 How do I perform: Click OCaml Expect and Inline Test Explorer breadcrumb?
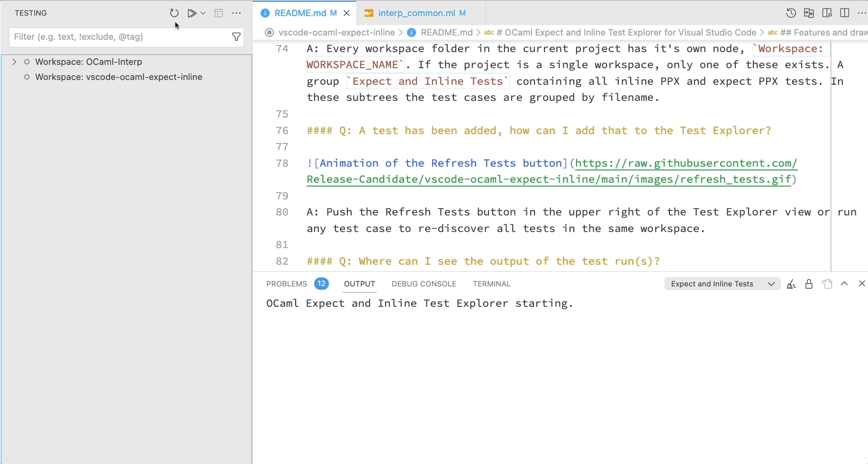(626, 33)
